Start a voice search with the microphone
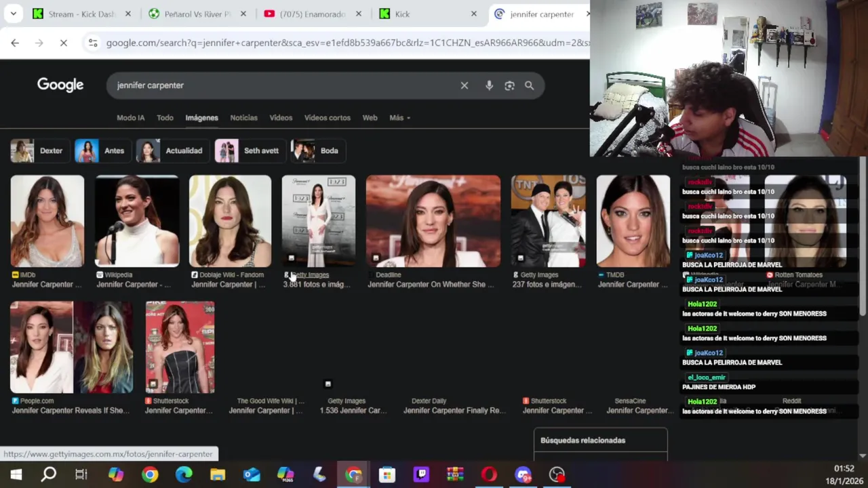The height and width of the screenshot is (488, 868). click(489, 85)
